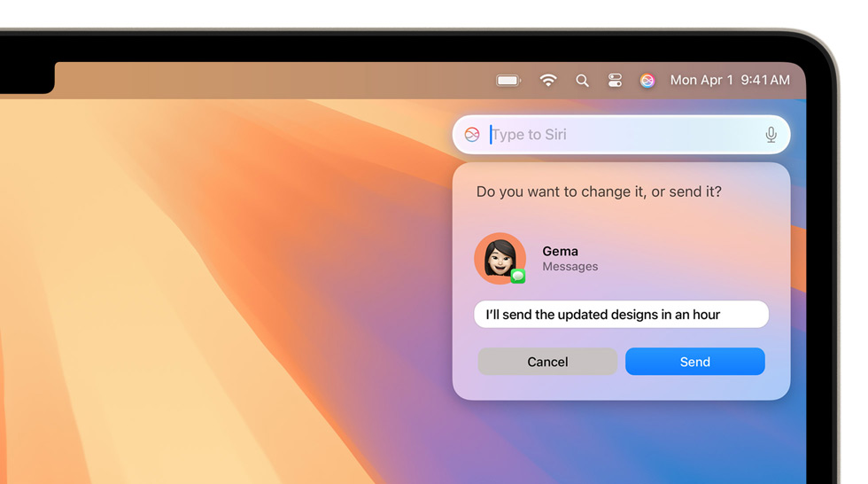The height and width of the screenshot is (484, 868).
Task: Edit the updated designs message text
Action: 620,315
